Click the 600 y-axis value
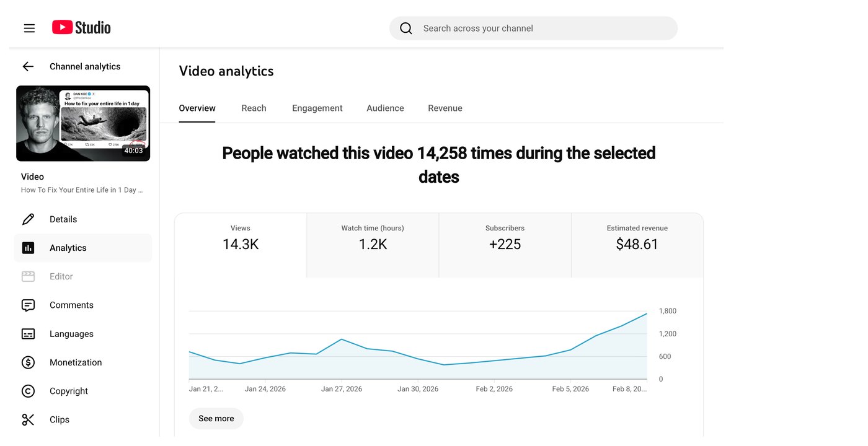Screen dimensions: 868x446 click(665, 357)
